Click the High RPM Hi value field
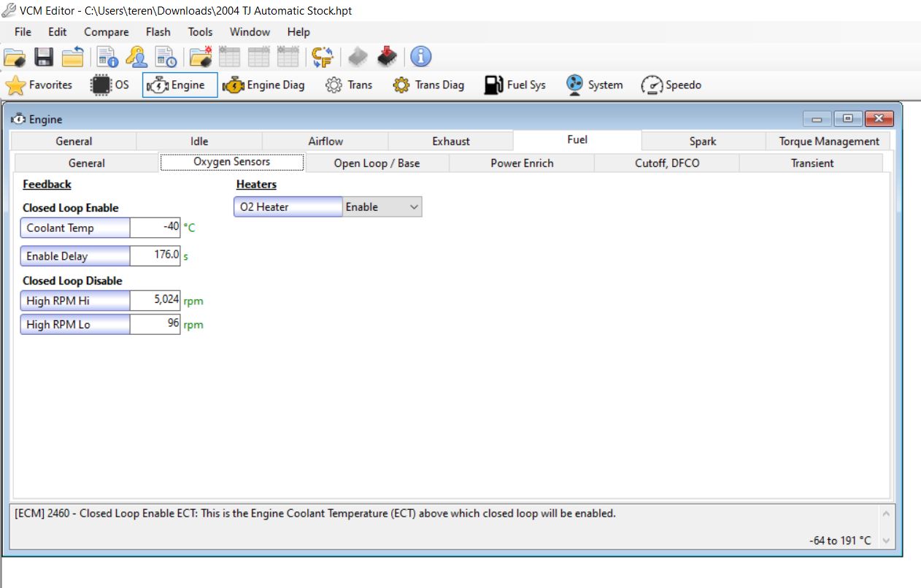 click(155, 301)
